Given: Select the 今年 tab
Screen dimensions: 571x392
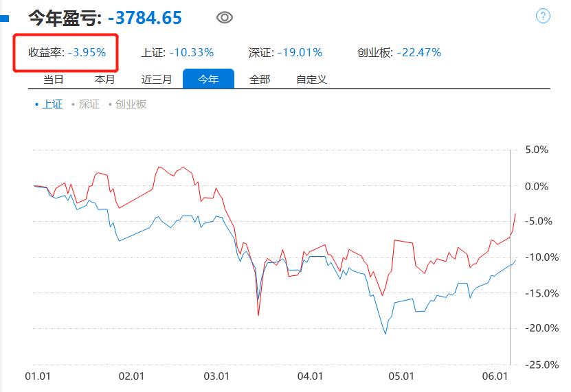Looking at the screenshot, I should 208,79.
